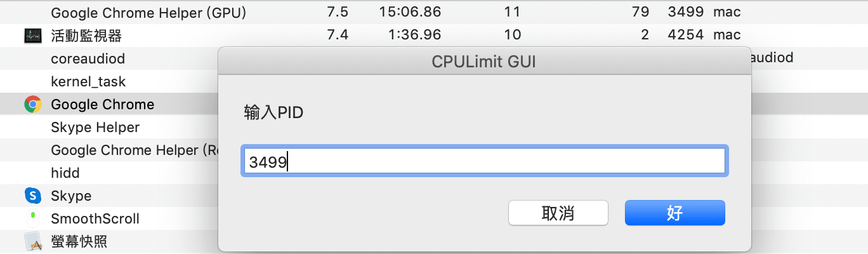The width and height of the screenshot is (868, 254).
Task: Select the Google Chrome Helper (GPU) row
Action: (434, 11)
